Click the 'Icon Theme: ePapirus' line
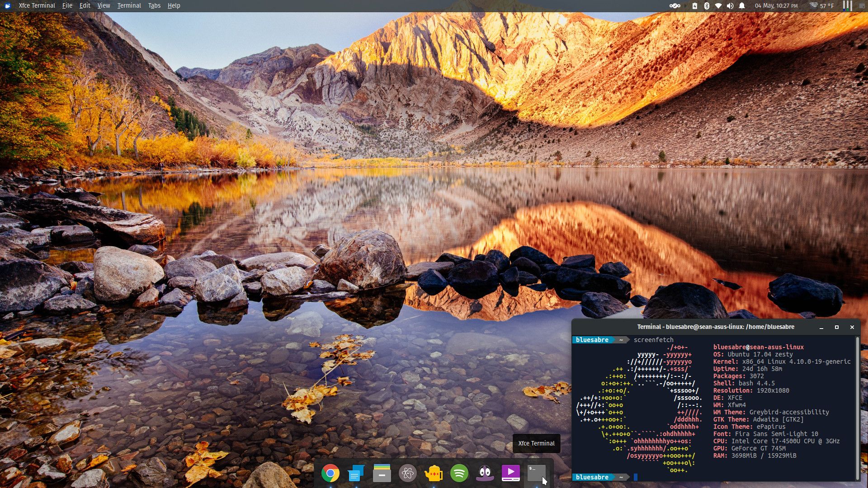868x488 pixels. click(x=749, y=427)
